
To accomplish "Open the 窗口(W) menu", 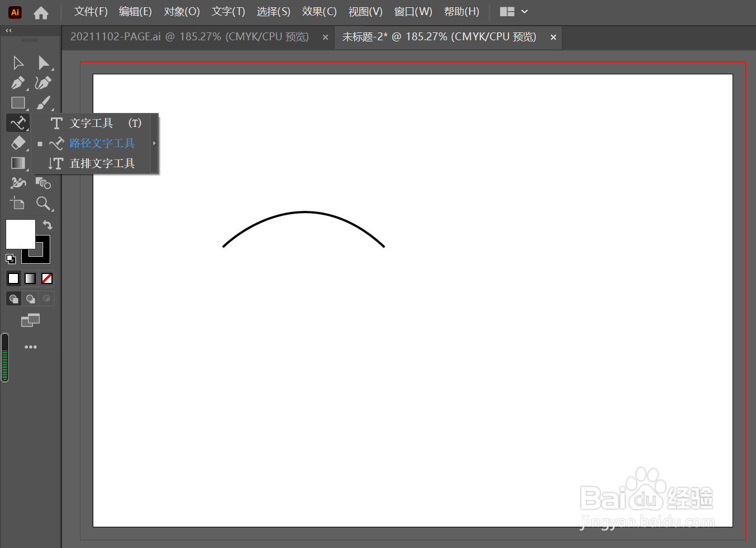I will [413, 12].
